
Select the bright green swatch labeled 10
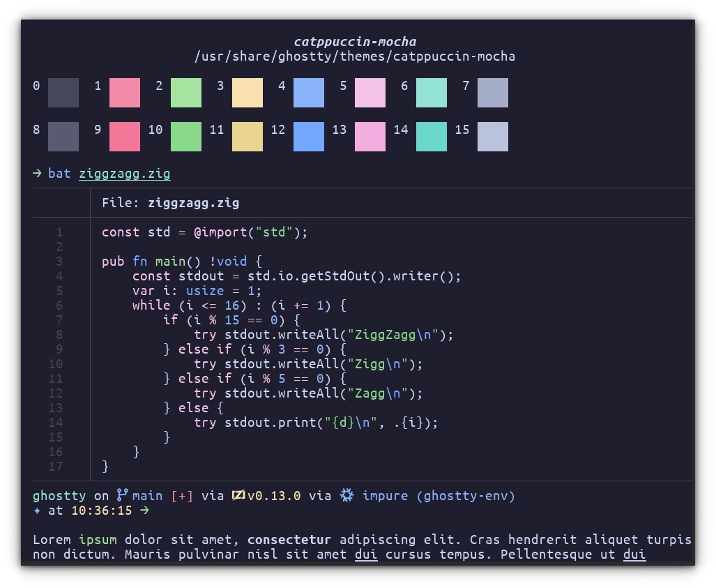coord(186,137)
